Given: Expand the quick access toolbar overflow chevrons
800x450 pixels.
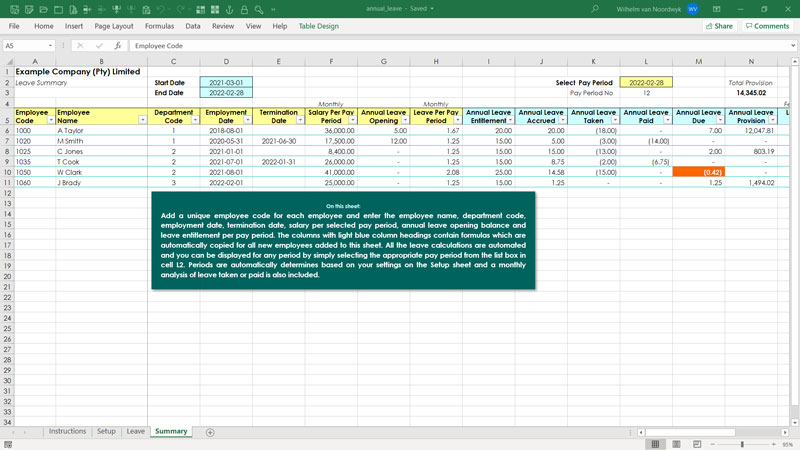Looking at the screenshot, I should pos(273,10).
